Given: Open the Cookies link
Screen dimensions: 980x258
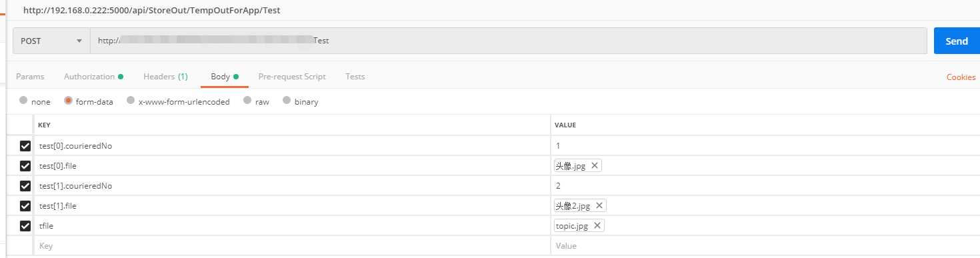Looking at the screenshot, I should coord(961,77).
